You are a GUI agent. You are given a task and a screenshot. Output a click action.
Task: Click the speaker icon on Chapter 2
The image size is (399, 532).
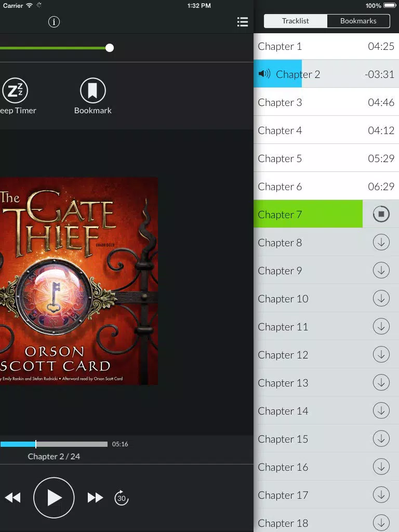[264, 74]
